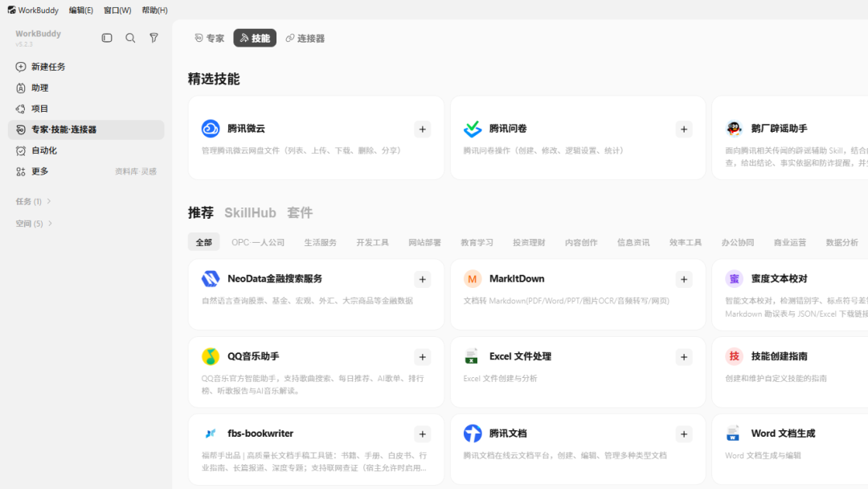Image resolution: width=868 pixels, height=489 pixels.
Task: Switch to the SkillHub tab
Action: click(x=250, y=212)
